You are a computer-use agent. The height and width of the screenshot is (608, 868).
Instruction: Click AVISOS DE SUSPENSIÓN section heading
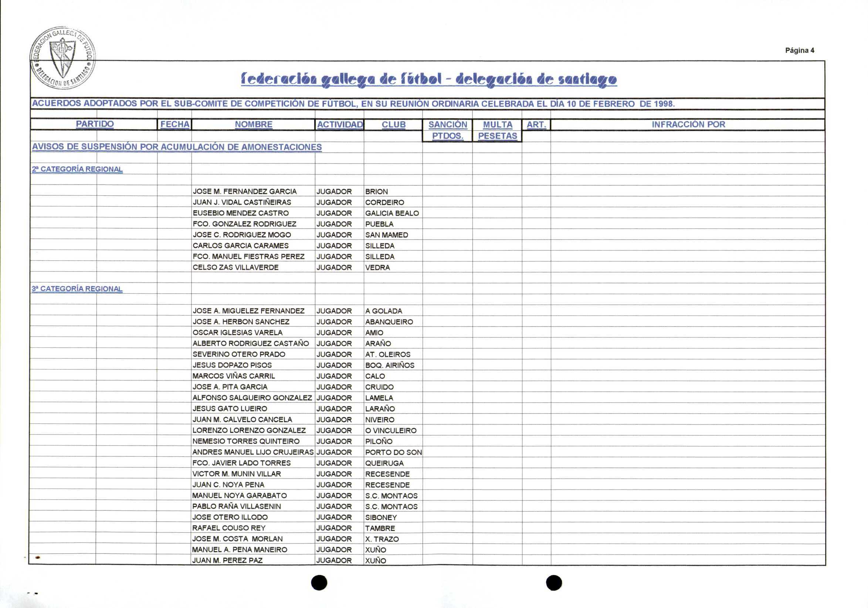[177, 147]
